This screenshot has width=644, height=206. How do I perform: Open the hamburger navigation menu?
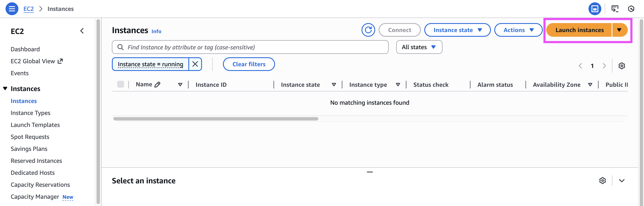[x=12, y=9]
